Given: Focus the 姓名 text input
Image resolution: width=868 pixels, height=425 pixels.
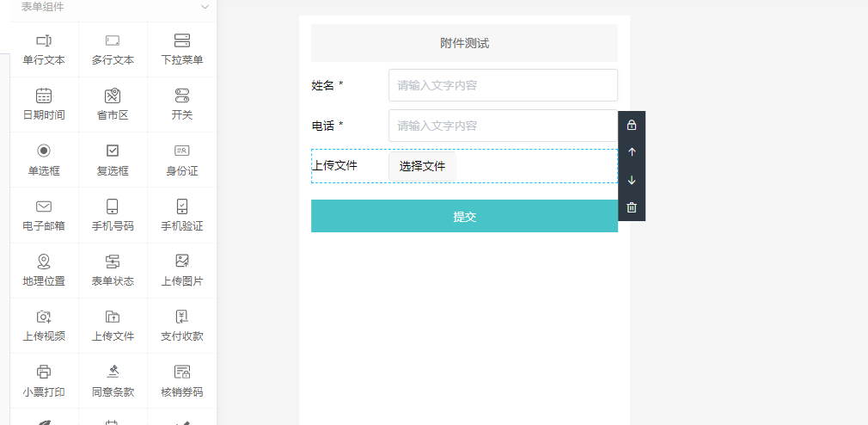Looking at the screenshot, I should click(504, 85).
